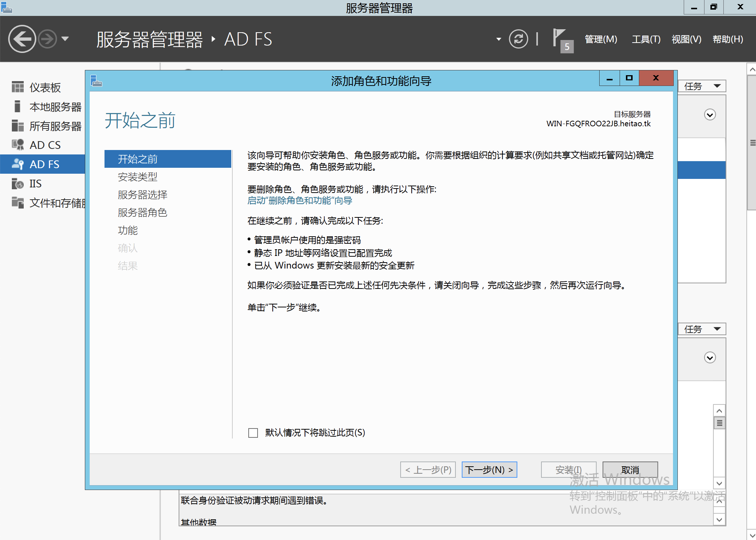Image resolution: width=756 pixels, height=540 pixels.
Task: Click the details pane scroll down arrow
Action: [719, 519]
